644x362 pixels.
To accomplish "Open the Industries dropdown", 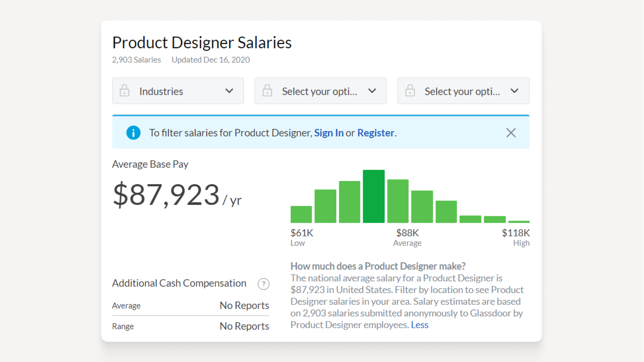I will click(x=178, y=90).
